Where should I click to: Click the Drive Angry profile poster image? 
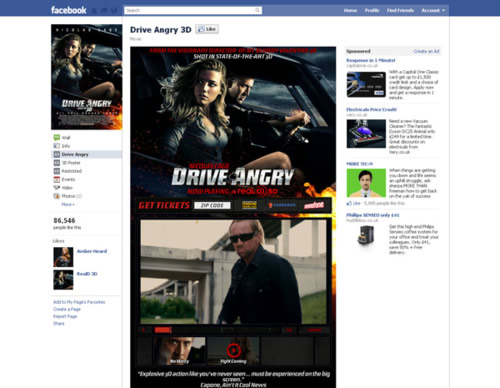coord(87,77)
